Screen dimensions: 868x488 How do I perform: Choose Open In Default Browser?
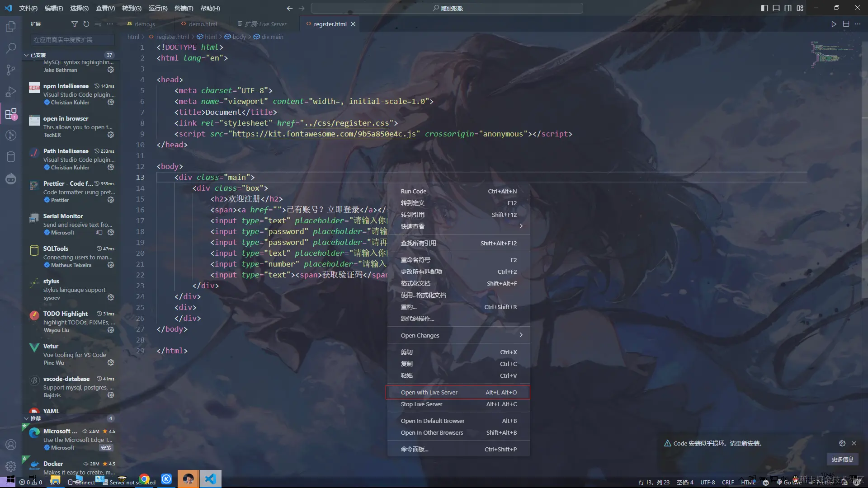458,421
